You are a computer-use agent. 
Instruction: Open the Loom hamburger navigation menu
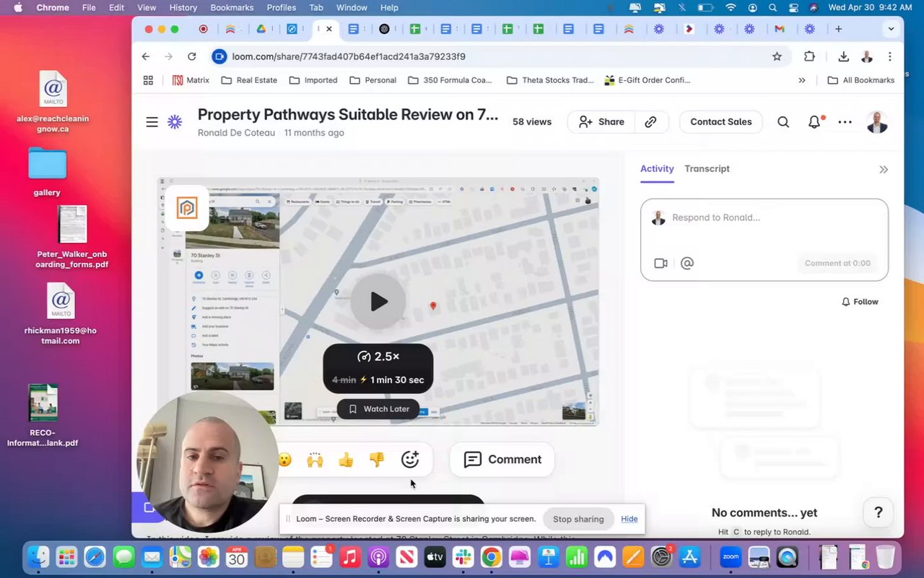(x=152, y=122)
